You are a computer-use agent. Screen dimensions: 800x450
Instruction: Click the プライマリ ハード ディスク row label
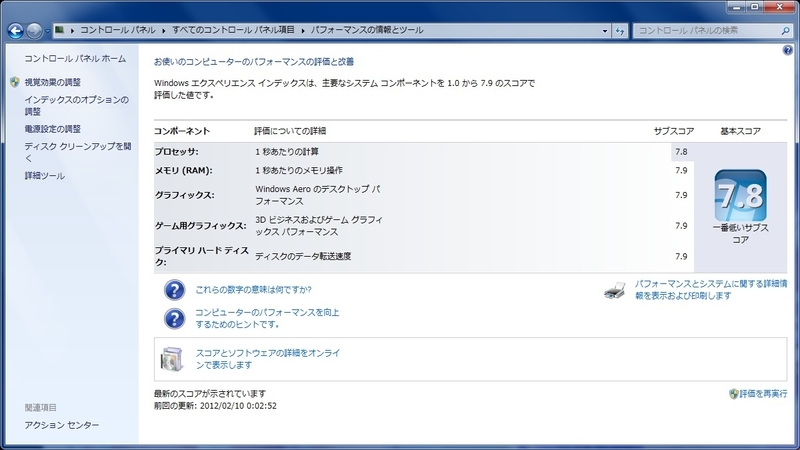click(202, 256)
